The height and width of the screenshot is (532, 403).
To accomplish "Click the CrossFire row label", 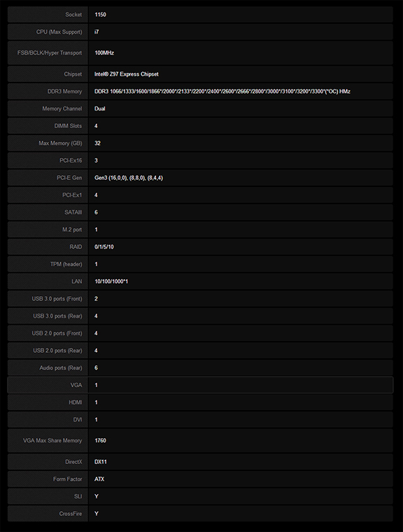I will (x=71, y=514).
